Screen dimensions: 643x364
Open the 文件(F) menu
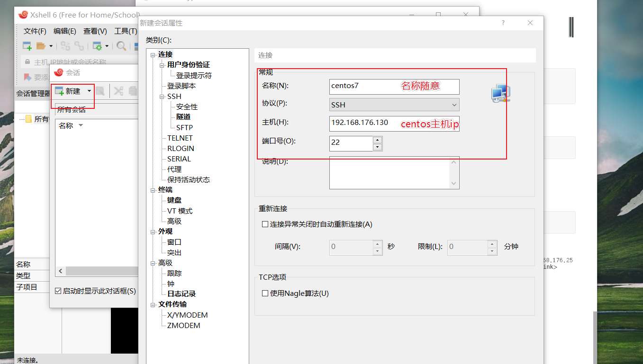click(35, 31)
